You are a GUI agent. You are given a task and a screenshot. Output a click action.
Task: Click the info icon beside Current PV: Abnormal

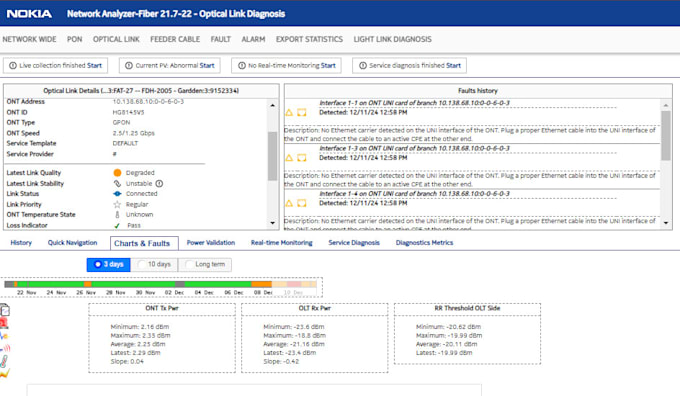click(129, 65)
